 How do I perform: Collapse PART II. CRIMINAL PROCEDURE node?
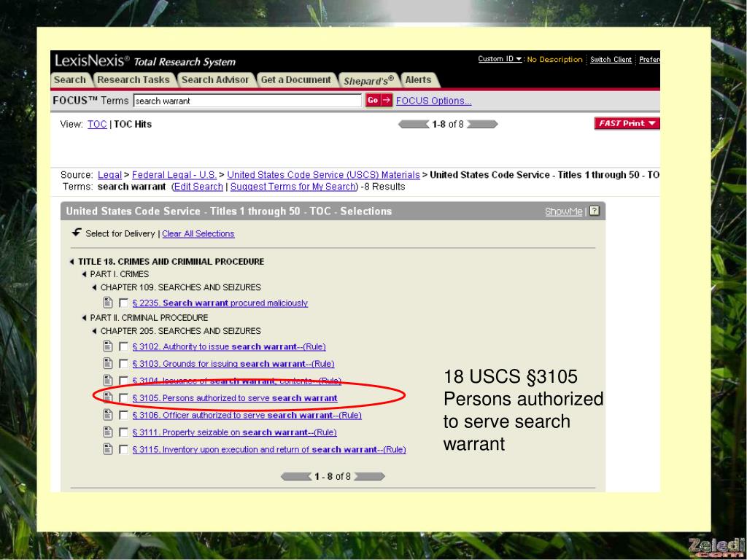point(85,318)
